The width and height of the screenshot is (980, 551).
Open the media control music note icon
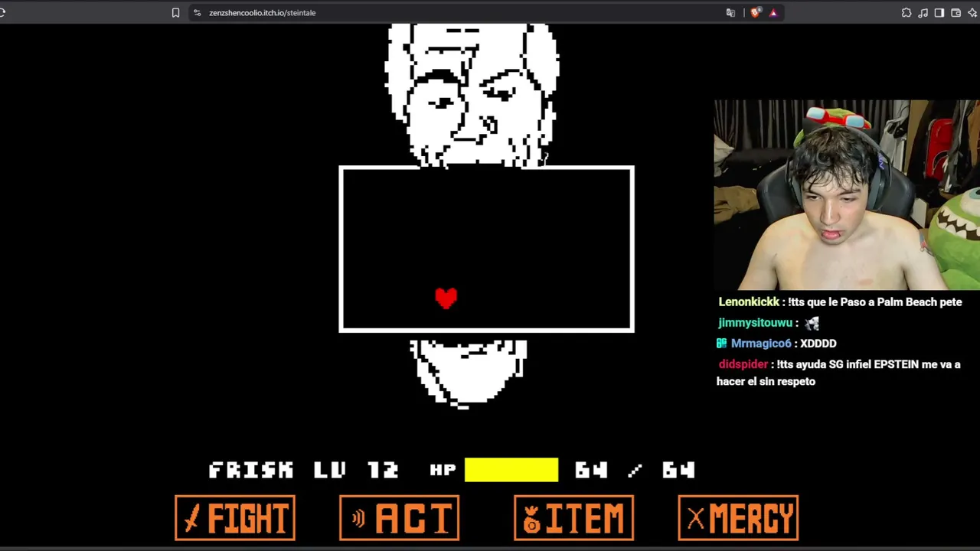(923, 12)
